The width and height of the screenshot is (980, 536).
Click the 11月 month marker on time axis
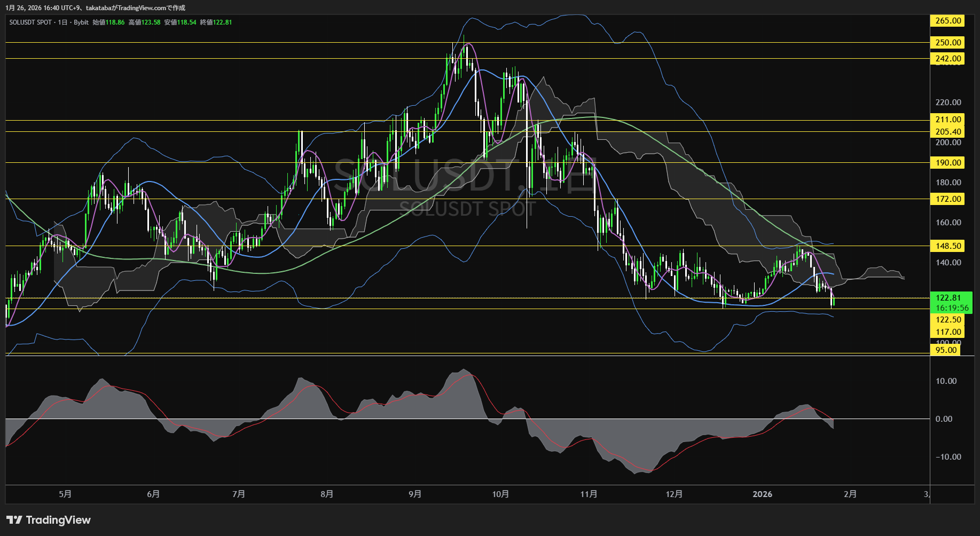589,494
